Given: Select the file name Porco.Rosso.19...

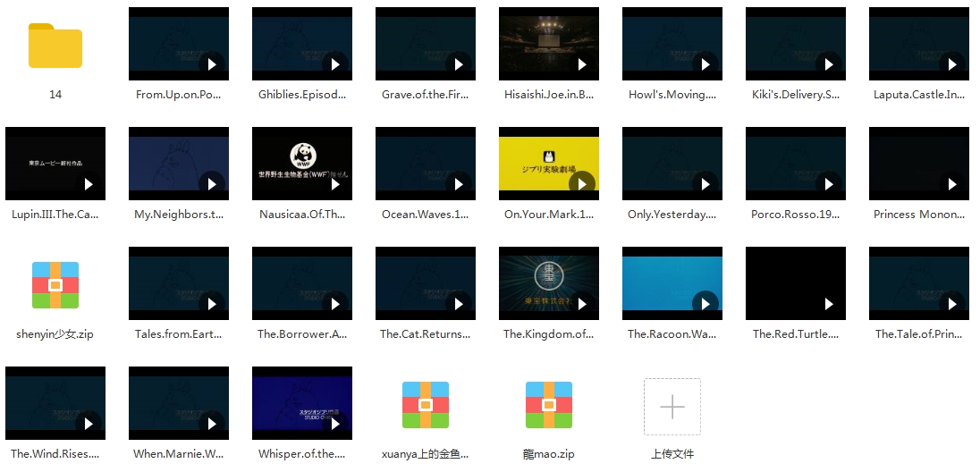Looking at the screenshot, I should click(796, 215).
